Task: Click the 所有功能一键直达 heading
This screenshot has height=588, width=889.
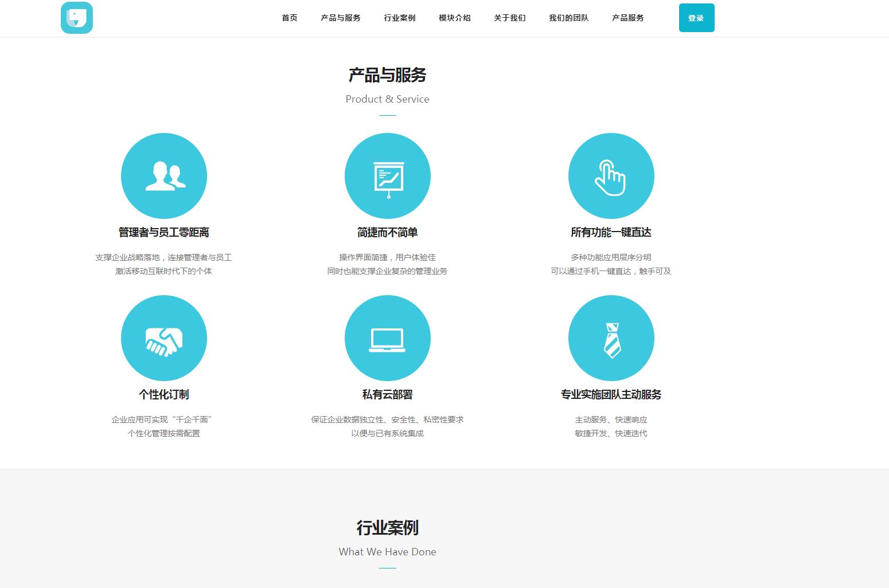Action: pyautogui.click(x=611, y=232)
